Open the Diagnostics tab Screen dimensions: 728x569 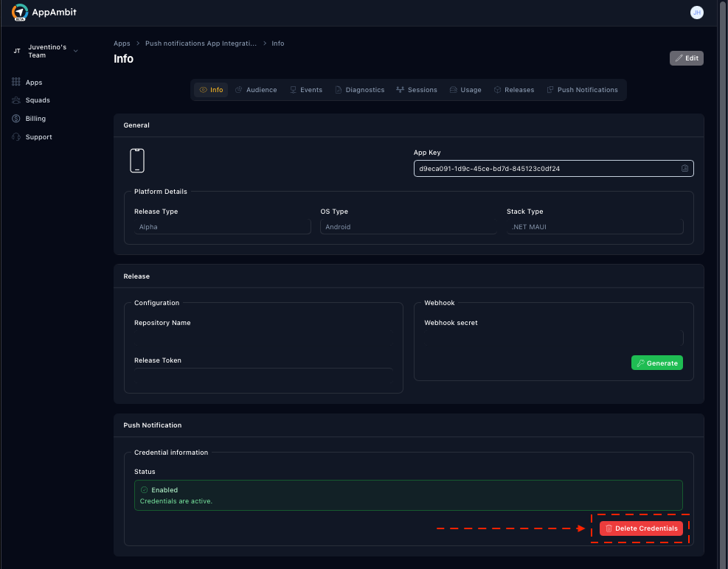click(x=359, y=90)
